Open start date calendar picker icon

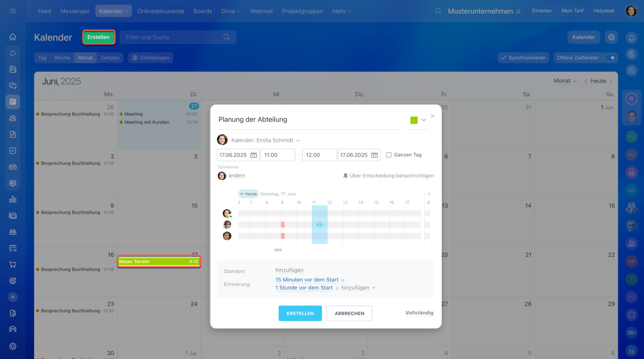[x=254, y=155]
